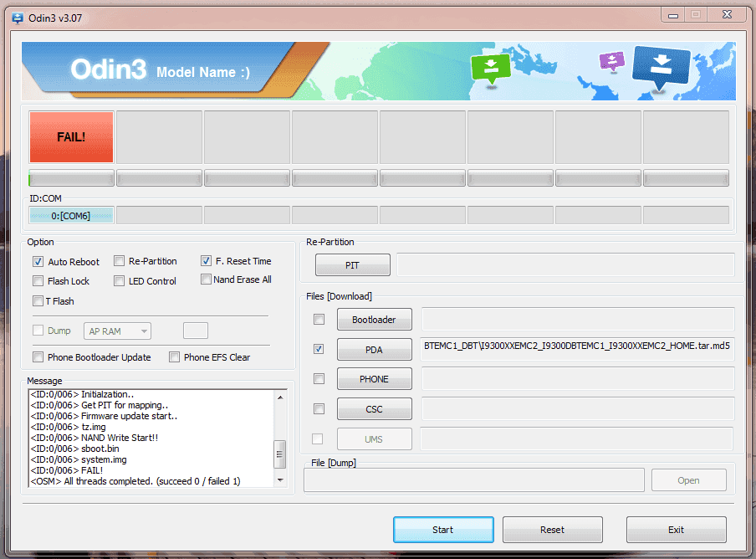Screen dimensions: 756x559
Task: Click the PHONE file button
Action: coord(374,378)
